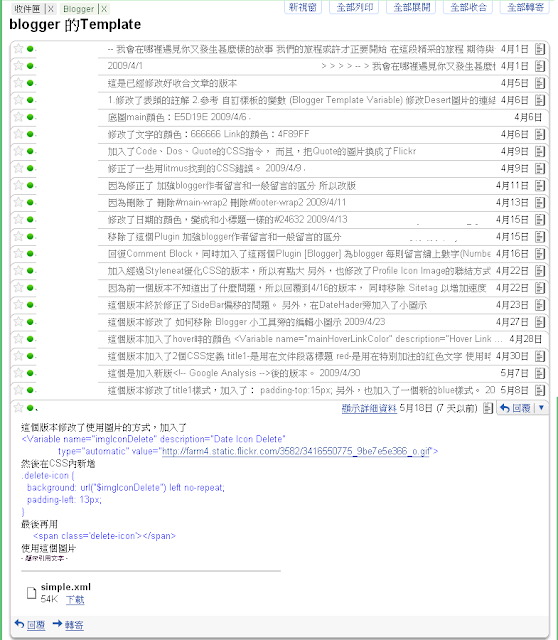This screenshot has width=558, height=640.
Task: Click the bottom 轉寄 link
Action: coord(74,625)
